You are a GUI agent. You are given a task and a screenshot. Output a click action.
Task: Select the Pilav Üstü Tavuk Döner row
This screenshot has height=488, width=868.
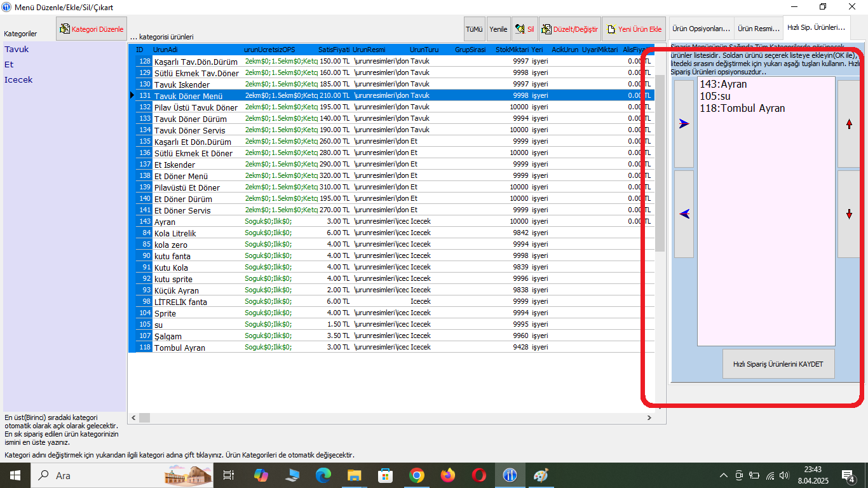point(391,107)
